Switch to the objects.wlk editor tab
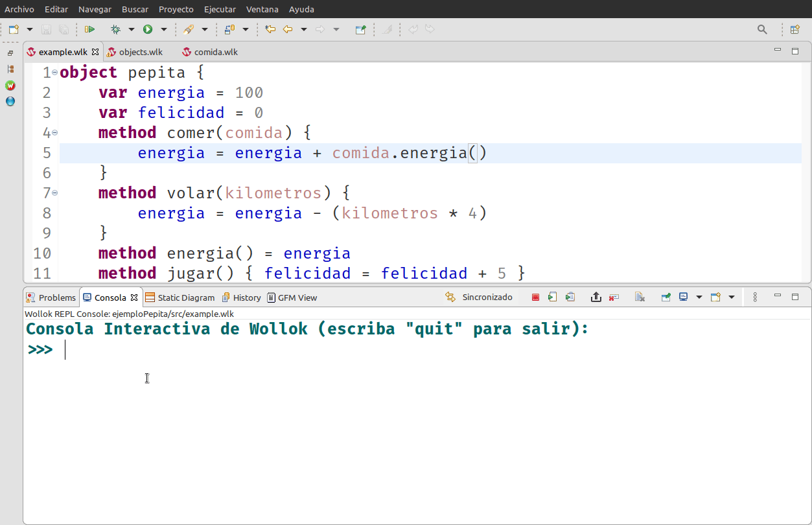 coord(140,52)
